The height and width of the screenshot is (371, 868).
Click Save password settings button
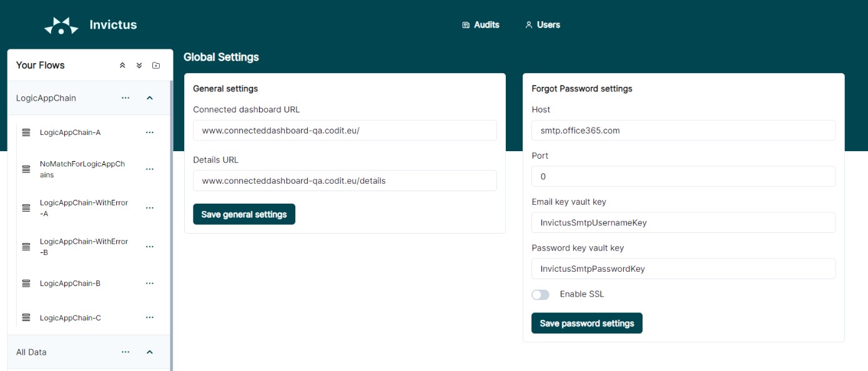(x=586, y=323)
